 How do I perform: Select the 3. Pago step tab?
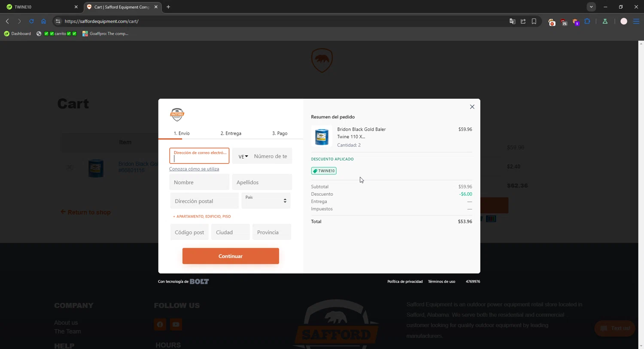[x=280, y=134]
